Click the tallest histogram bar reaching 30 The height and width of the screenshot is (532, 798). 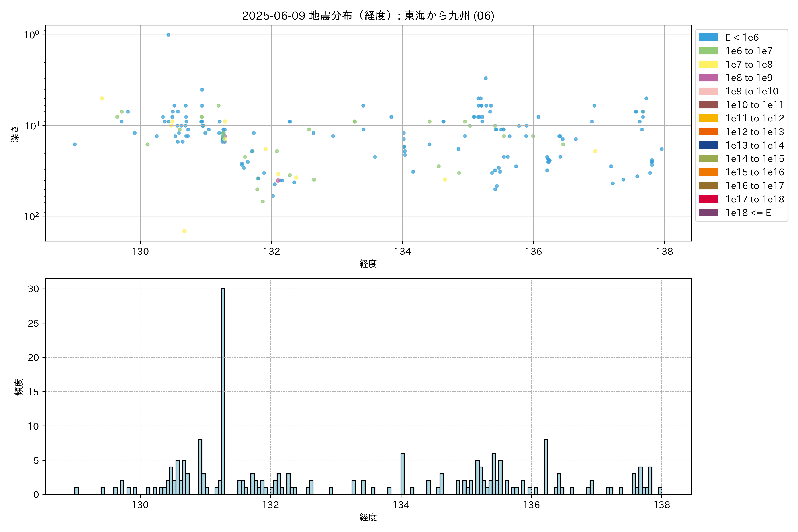point(223,390)
